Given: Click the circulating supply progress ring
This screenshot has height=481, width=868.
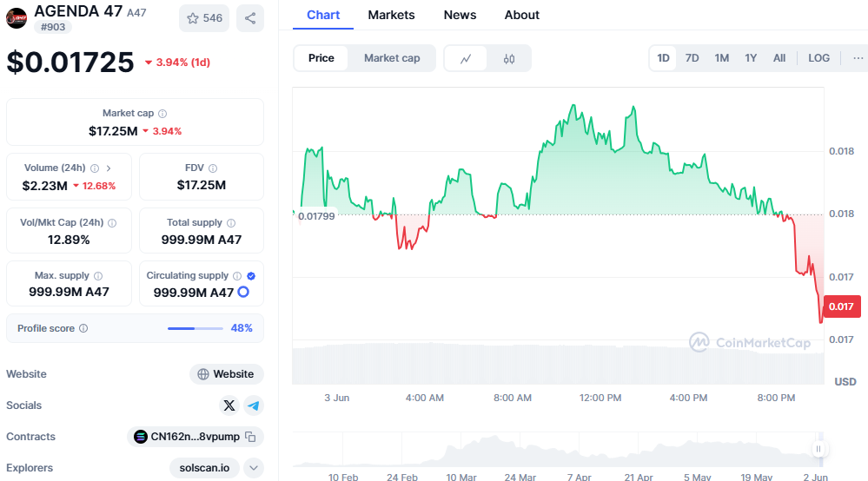Looking at the screenshot, I should 243,292.
